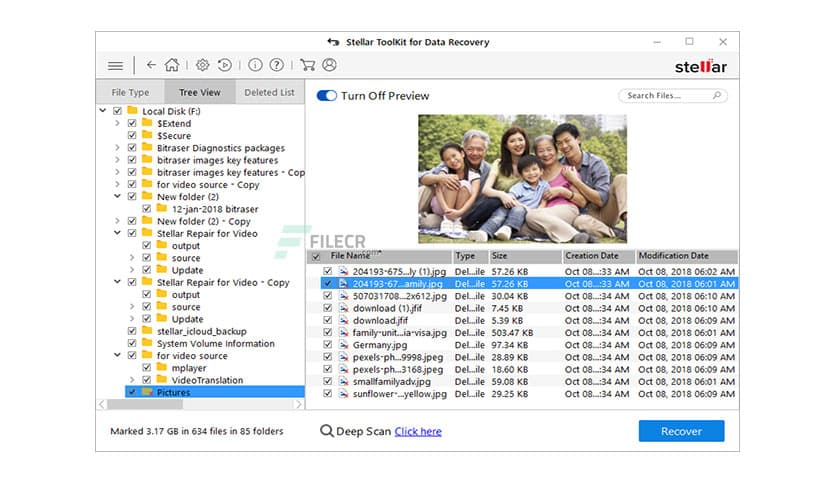The height and width of the screenshot is (484, 836).
Task: Click the sunflower yellow.jpg file icon
Action: pyautogui.click(x=344, y=394)
